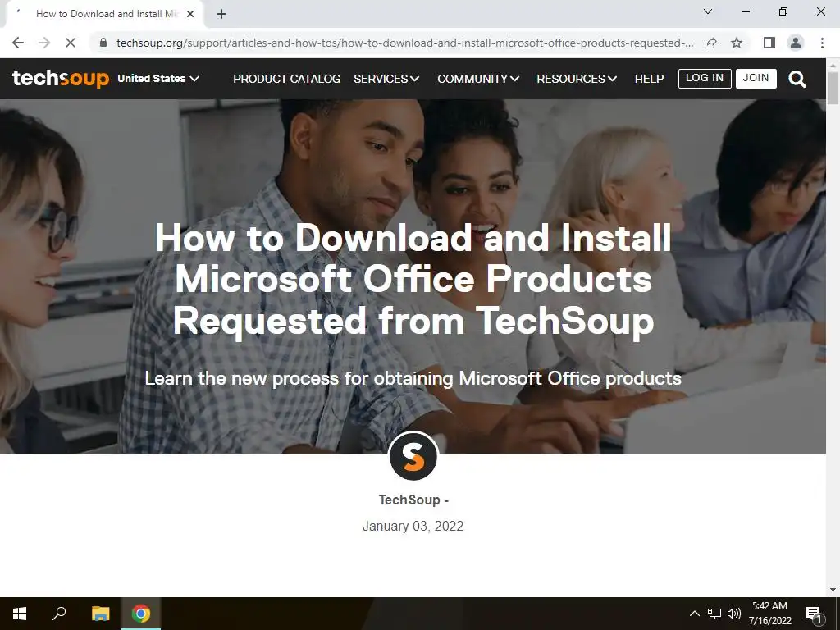Open a new tab with plus button
Viewport: 840px width, 630px height.
(221, 15)
